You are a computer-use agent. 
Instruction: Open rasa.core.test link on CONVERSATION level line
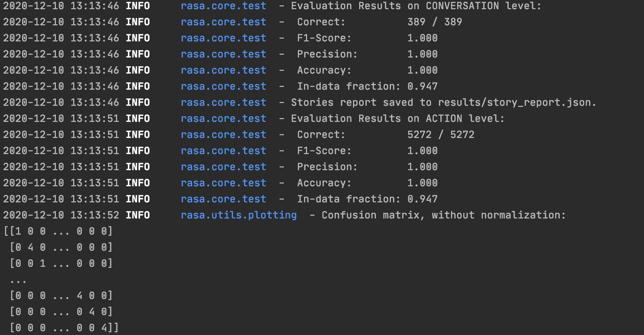point(223,6)
